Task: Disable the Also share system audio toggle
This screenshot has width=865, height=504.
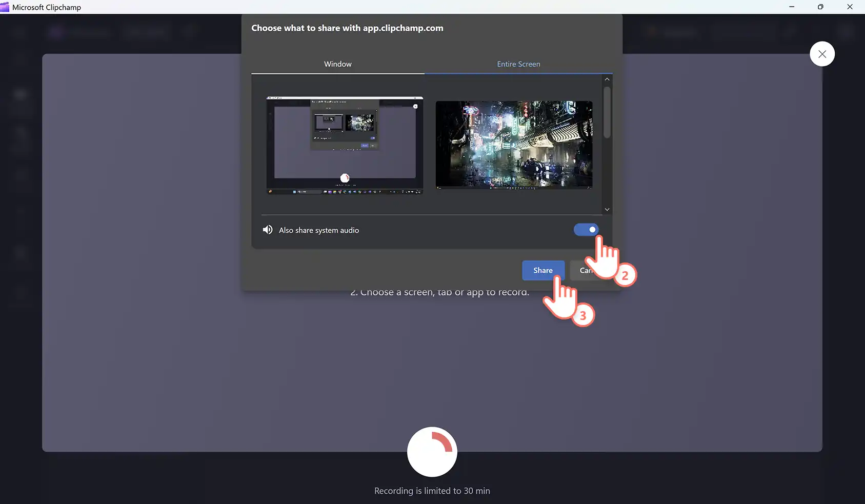Action: (586, 230)
